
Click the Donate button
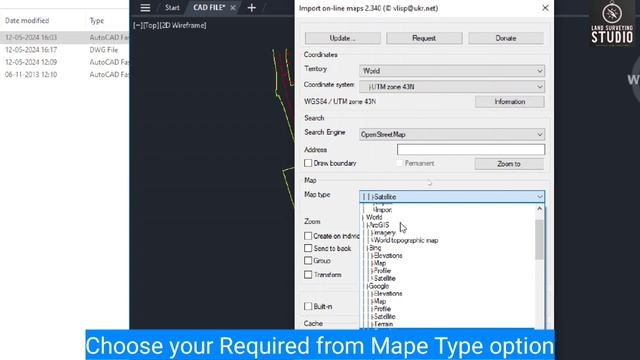pyautogui.click(x=506, y=38)
